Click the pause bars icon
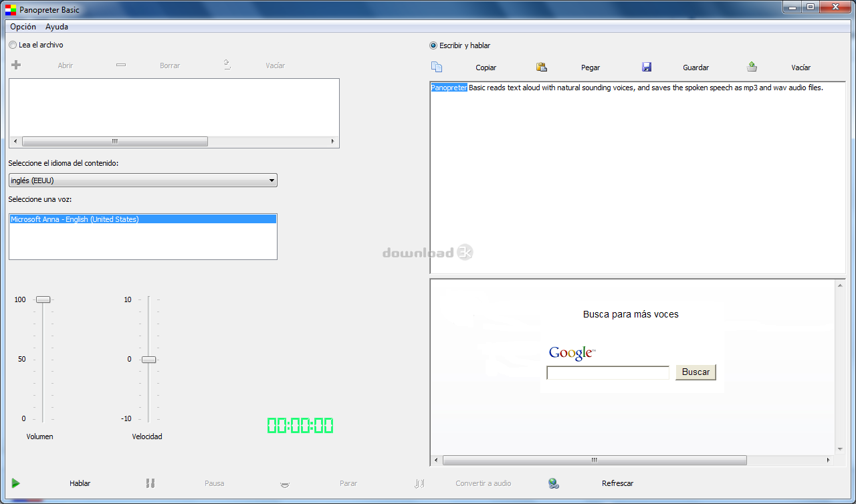Viewport: 856px width, 504px height. tap(150, 483)
